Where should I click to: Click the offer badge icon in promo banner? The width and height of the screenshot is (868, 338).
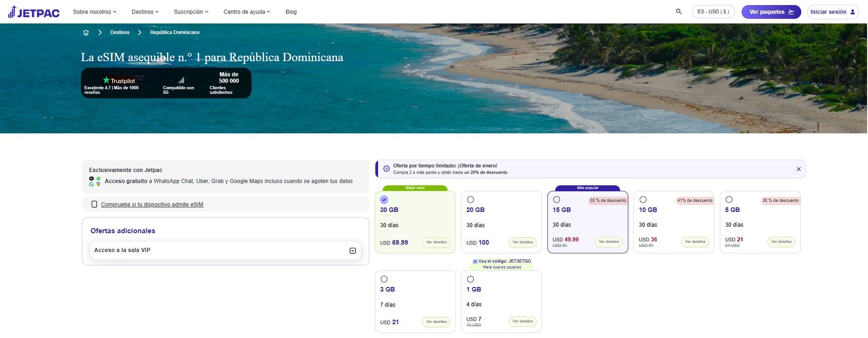tap(386, 169)
